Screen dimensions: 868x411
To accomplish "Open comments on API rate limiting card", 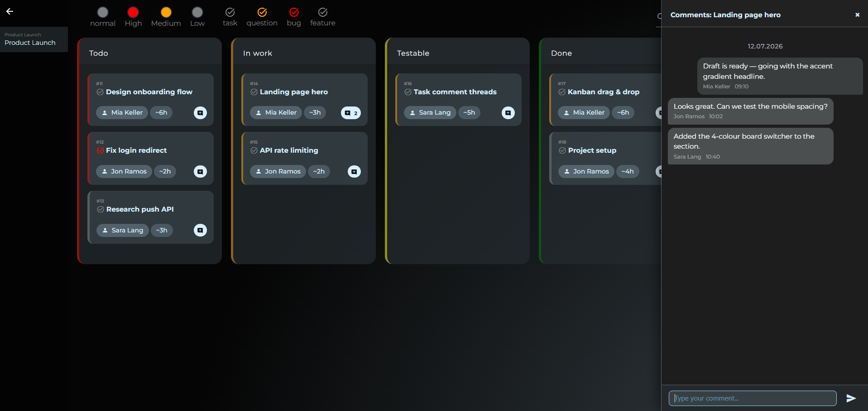I will [354, 172].
